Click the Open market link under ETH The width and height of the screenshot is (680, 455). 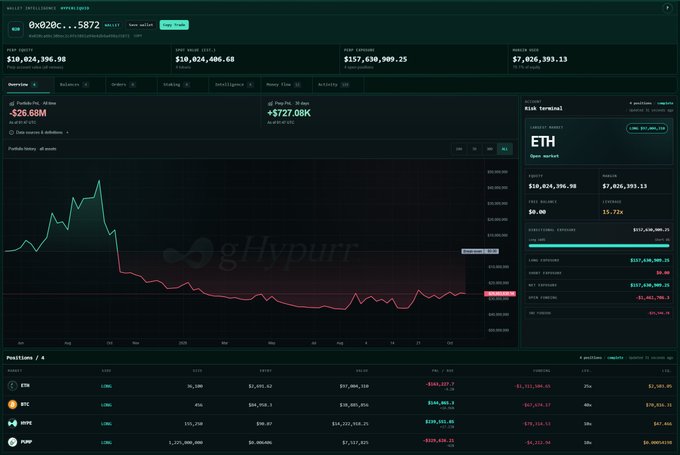[x=544, y=156]
